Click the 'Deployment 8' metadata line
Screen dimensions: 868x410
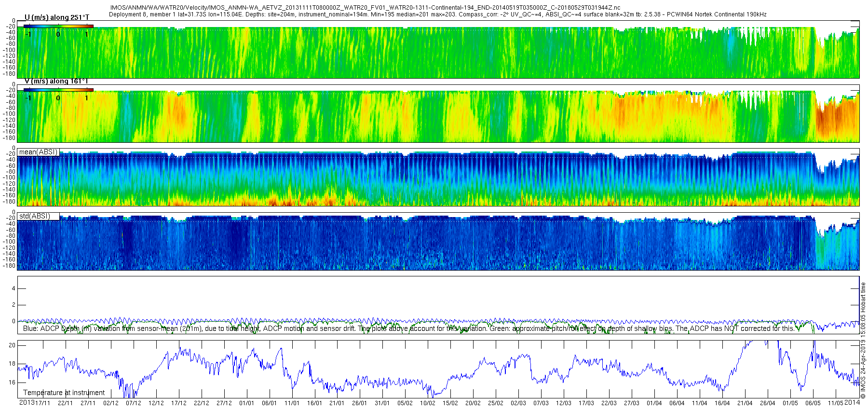click(x=437, y=14)
